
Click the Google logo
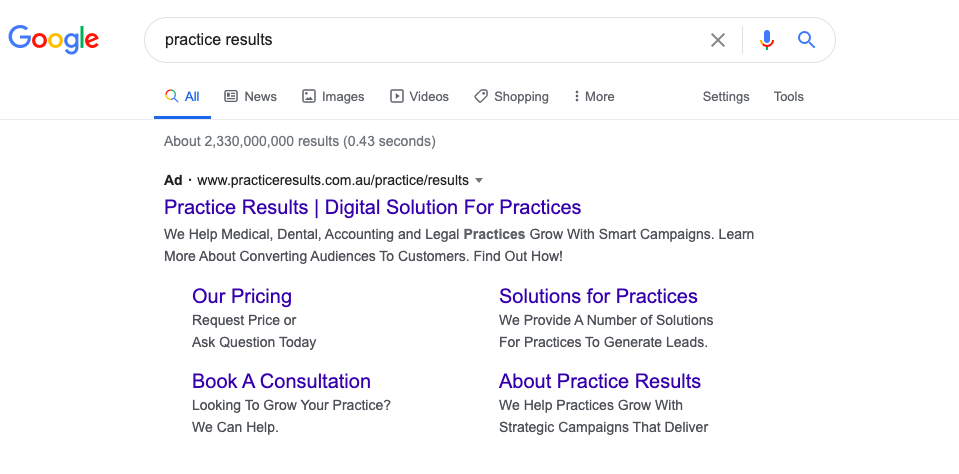53,39
